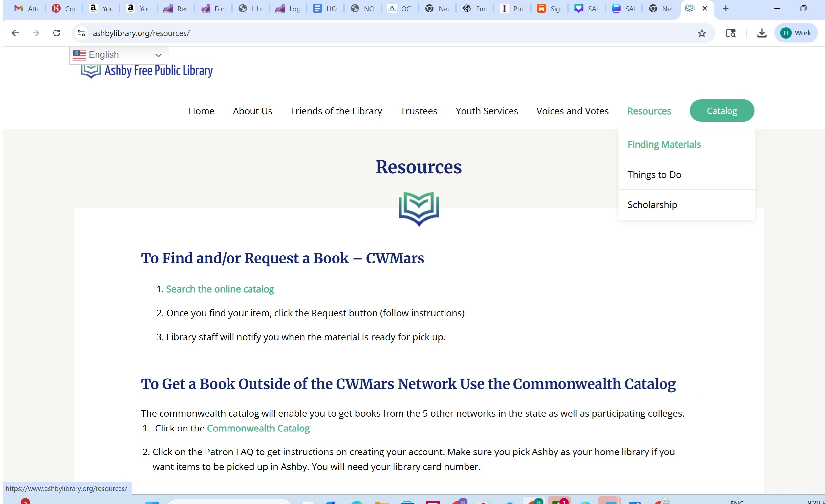Select Finding Materials from dropdown
This screenshot has width=825, height=504.
click(x=663, y=144)
